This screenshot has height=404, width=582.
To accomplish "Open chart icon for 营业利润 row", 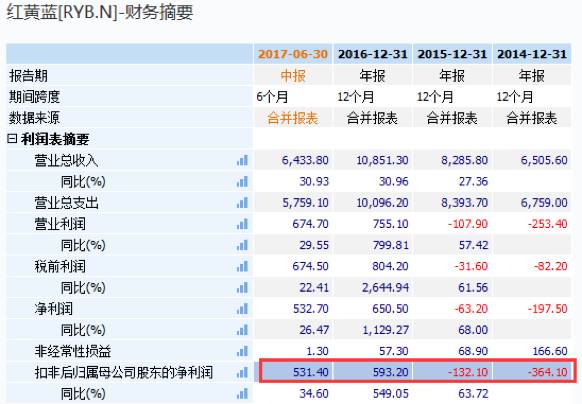I will point(242,224).
